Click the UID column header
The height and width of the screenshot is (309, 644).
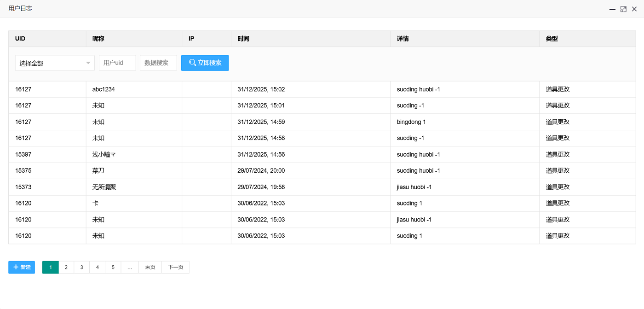tap(20, 39)
